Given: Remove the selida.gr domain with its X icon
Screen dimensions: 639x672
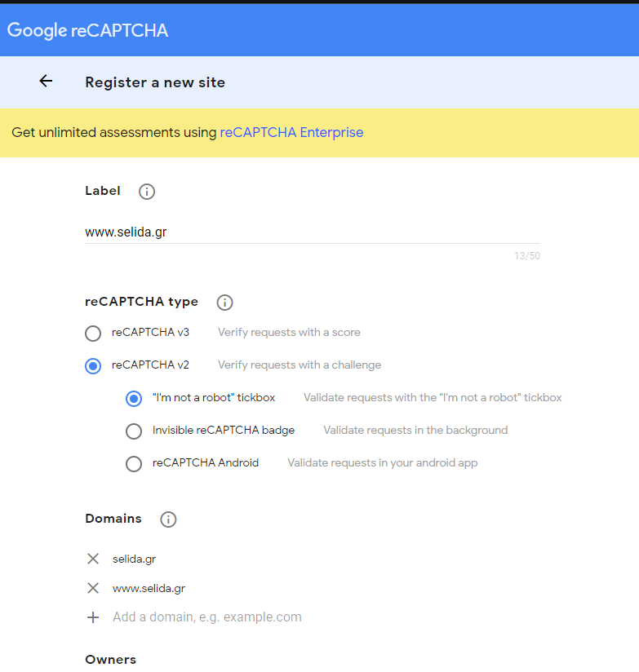Looking at the screenshot, I should click(93, 559).
